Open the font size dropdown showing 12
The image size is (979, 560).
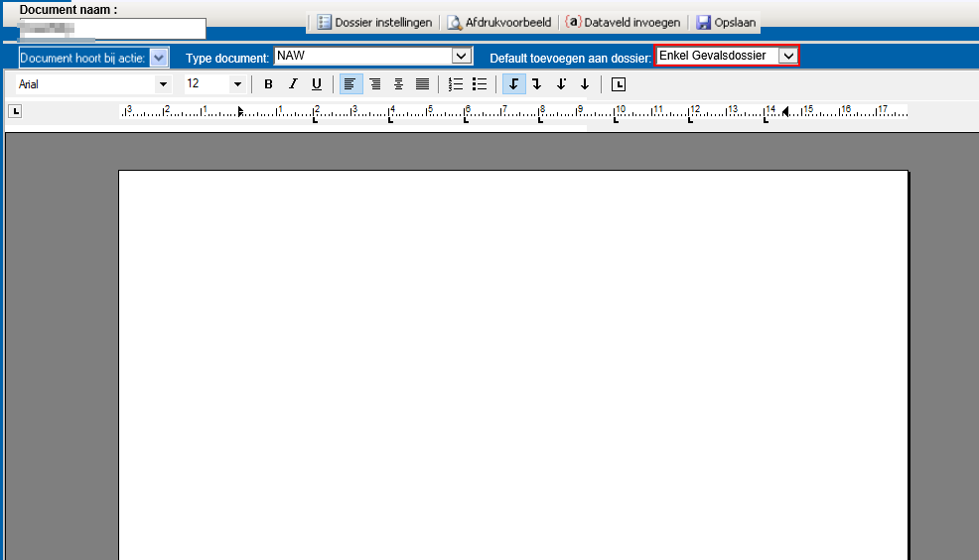click(x=237, y=84)
